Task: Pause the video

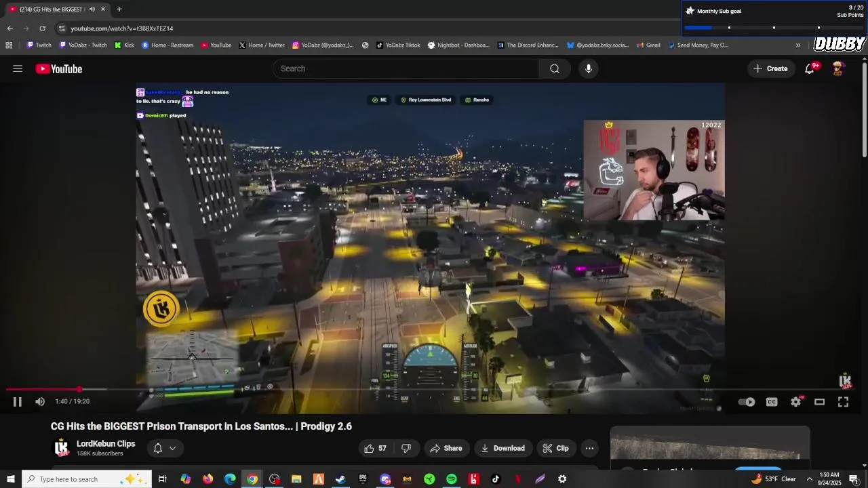Action: (x=18, y=402)
